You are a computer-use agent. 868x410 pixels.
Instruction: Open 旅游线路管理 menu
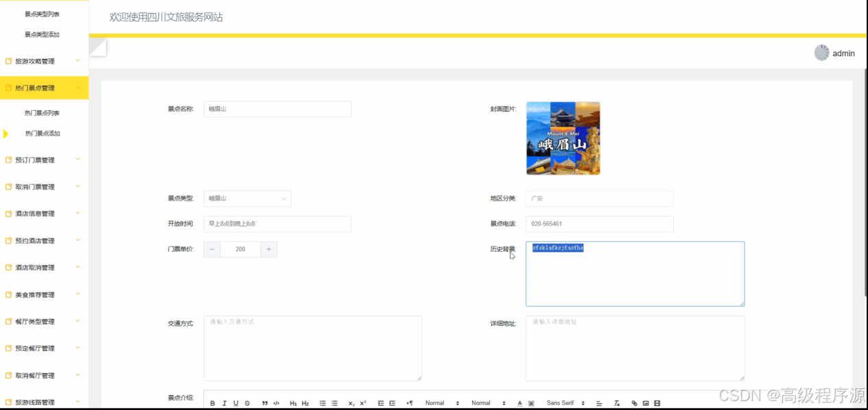coord(45,402)
